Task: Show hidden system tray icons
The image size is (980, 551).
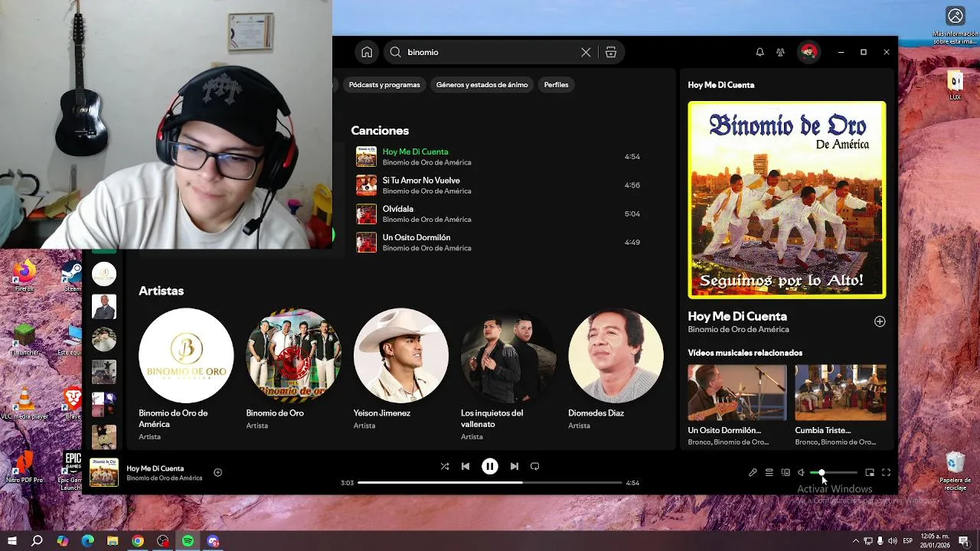Action: (856, 541)
